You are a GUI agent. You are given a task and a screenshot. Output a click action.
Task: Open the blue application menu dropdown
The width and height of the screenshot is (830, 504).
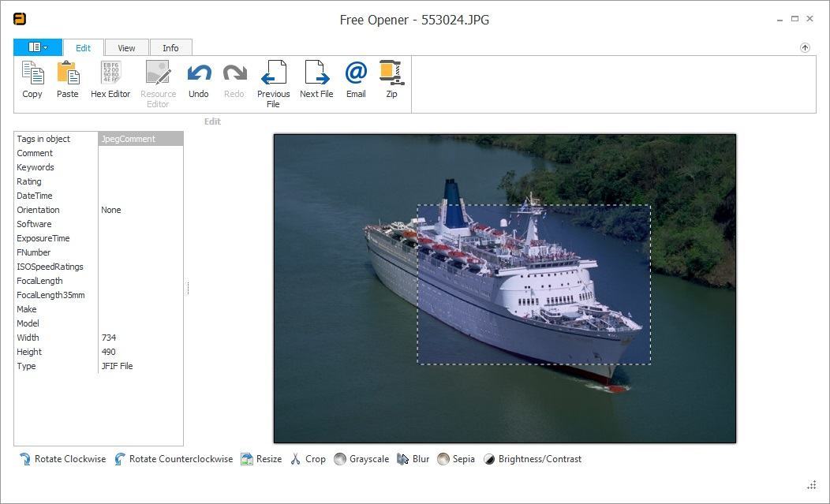38,47
